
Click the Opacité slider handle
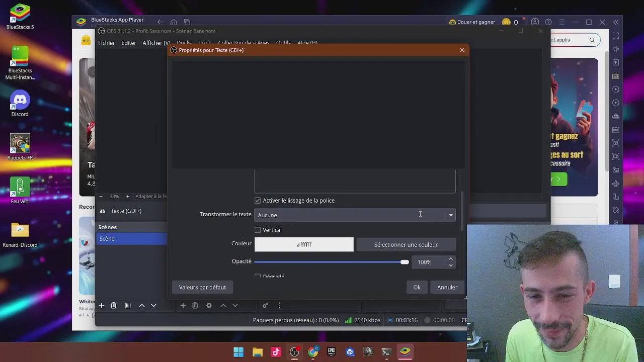click(405, 262)
